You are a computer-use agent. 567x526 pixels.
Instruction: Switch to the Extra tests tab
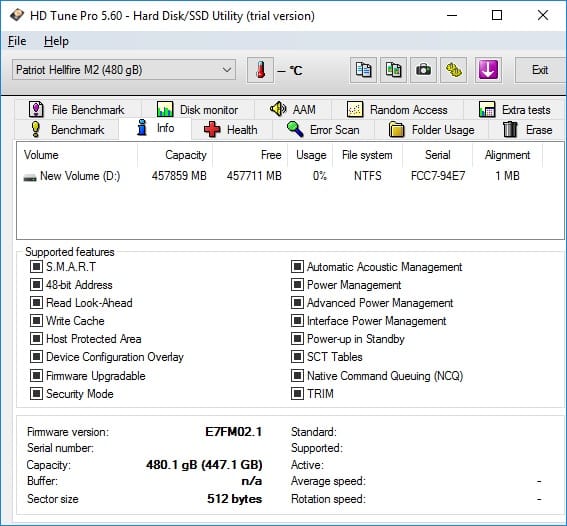point(515,110)
